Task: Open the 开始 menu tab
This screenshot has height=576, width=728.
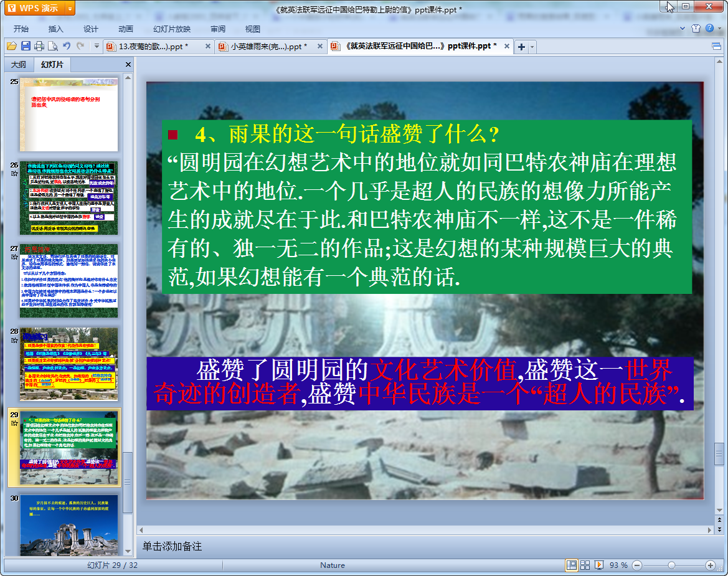Action: coord(21,29)
